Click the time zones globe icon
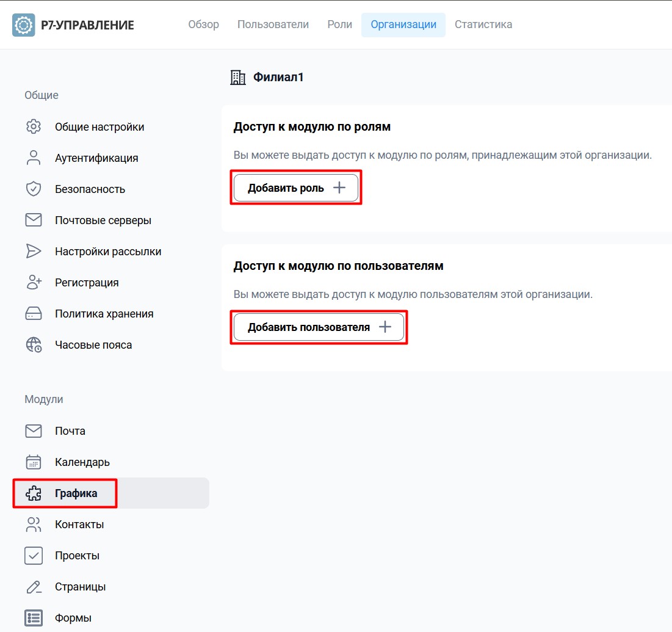Image resolution: width=672 pixels, height=632 pixels. pyautogui.click(x=34, y=345)
